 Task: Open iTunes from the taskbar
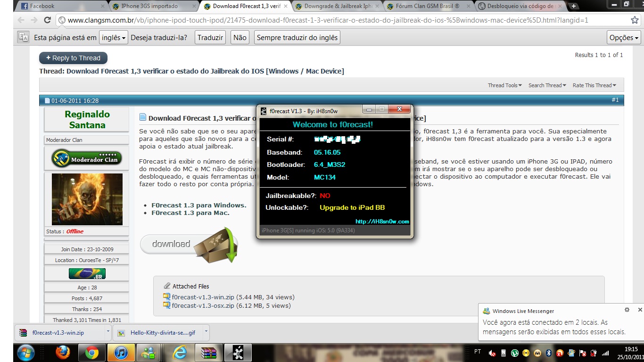point(121,353)
